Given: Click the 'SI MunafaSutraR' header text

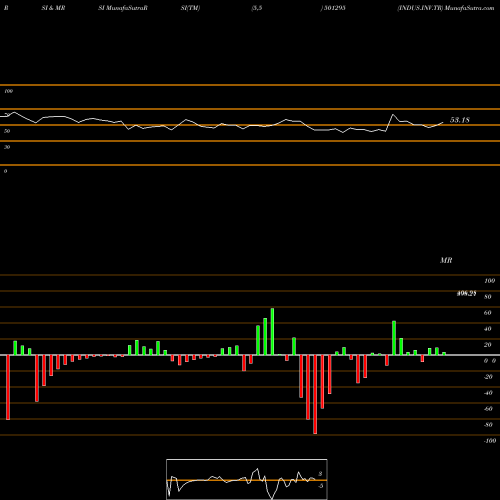Looking at the screenshot, I should coord(123,8).
